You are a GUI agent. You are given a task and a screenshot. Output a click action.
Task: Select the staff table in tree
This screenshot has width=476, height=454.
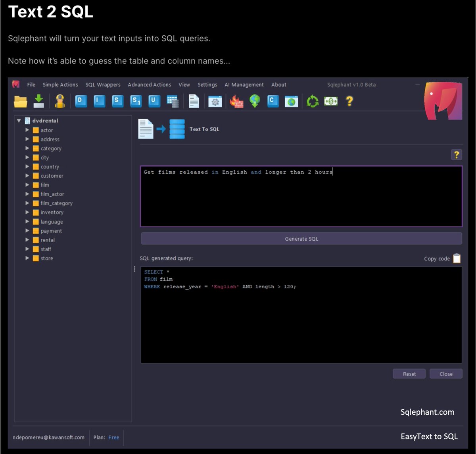pos(46,249)
